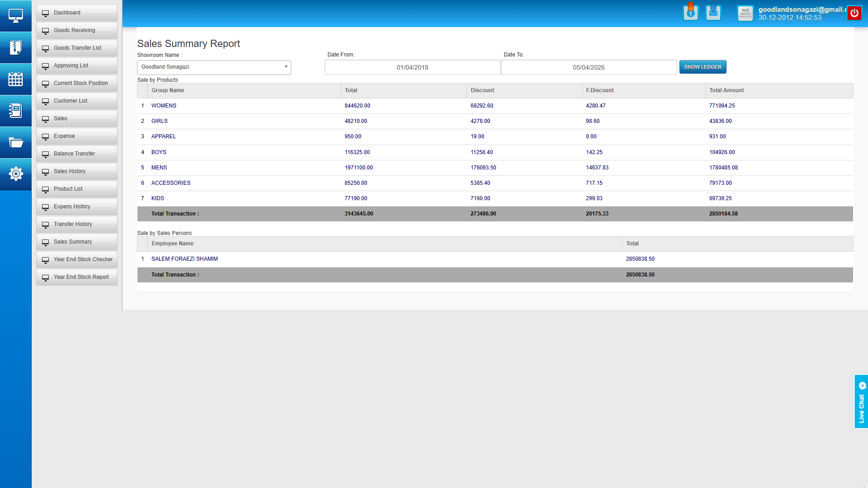Click inside the Date To field

pos(589,67)
